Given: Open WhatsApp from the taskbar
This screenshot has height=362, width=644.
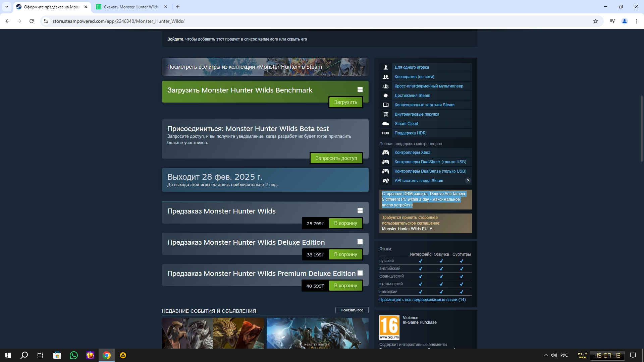Looking at the screenshot, I should (73, 355).
